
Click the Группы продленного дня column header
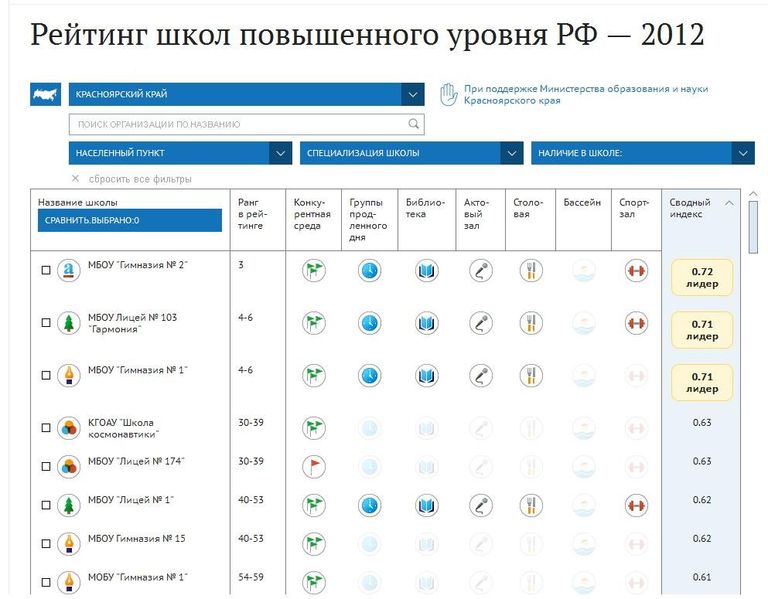click(x=368, y=219)
